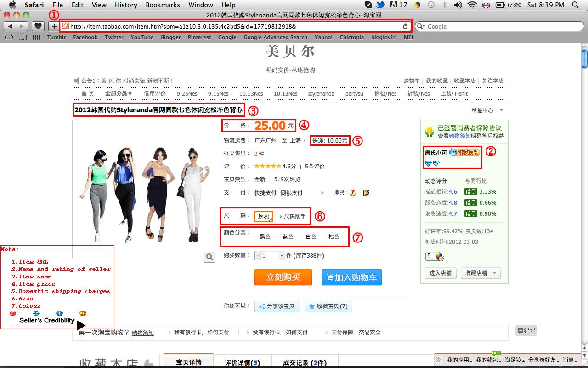Select the 均码 one-size option

263,215
